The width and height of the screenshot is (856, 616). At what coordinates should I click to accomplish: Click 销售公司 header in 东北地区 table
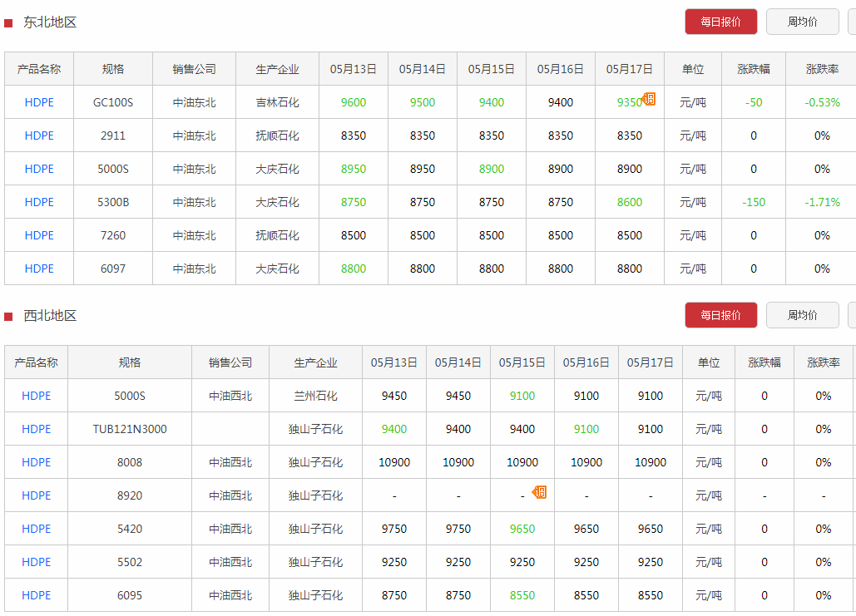coord(195,69)
